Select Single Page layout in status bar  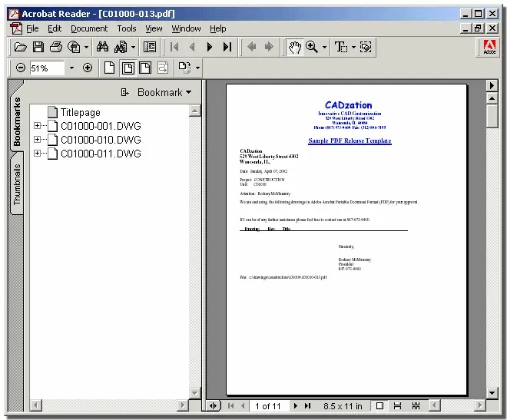(380, 405)
